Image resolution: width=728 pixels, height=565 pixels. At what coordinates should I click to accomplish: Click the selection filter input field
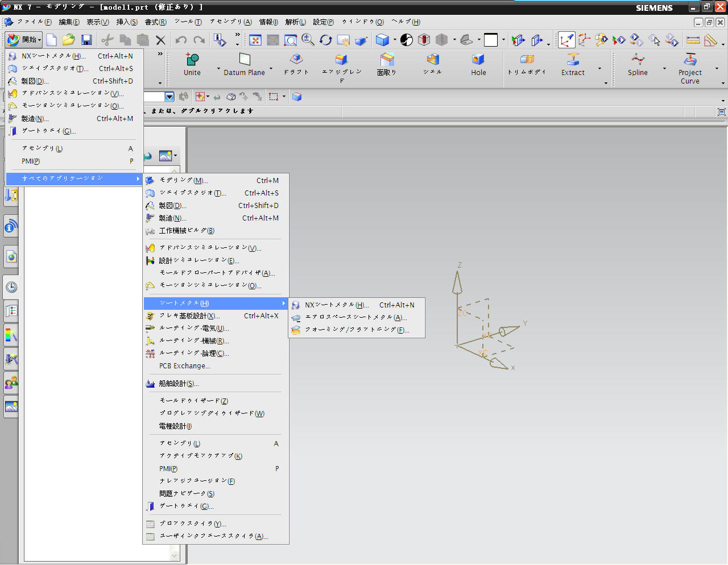(154, 97)
